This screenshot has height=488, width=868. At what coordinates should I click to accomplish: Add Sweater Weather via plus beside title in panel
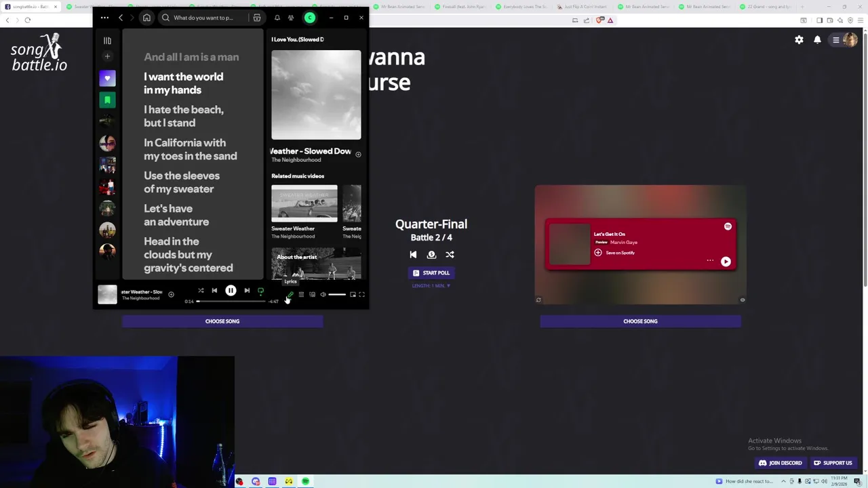click(358, 155)
